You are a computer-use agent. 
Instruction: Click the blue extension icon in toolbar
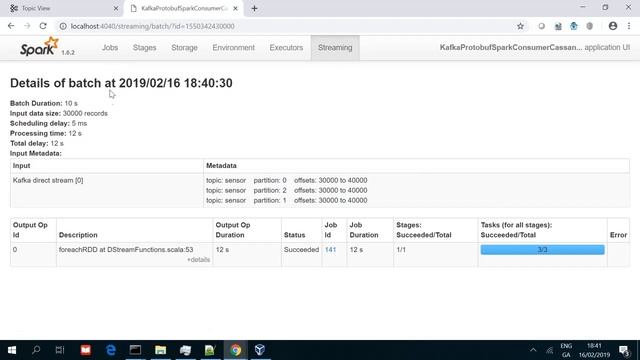(573, 26)
